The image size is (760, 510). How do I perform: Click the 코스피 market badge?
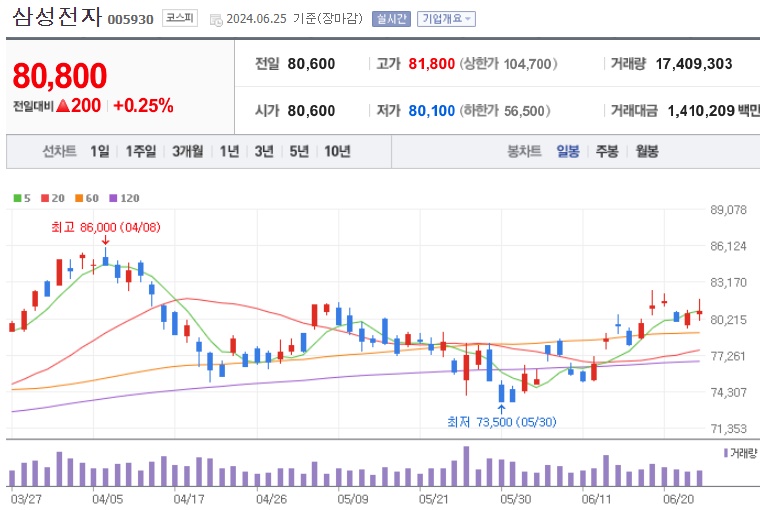(x=180, y=18)
